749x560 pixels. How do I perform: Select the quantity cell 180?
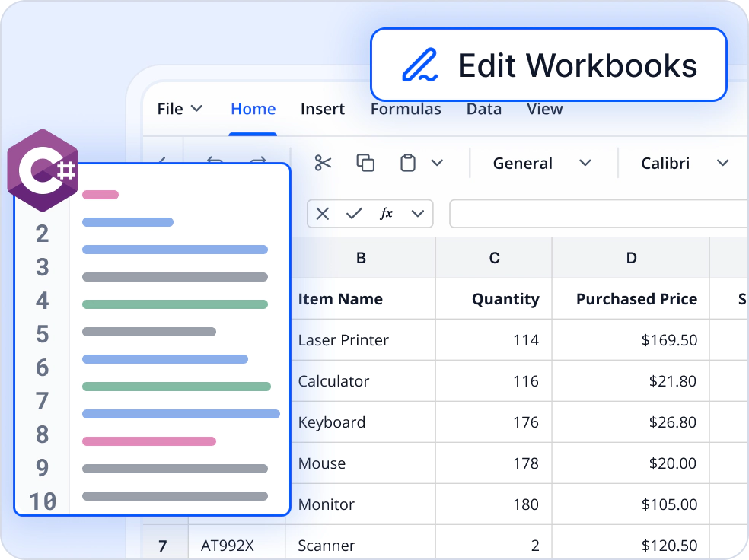[494, 504]
